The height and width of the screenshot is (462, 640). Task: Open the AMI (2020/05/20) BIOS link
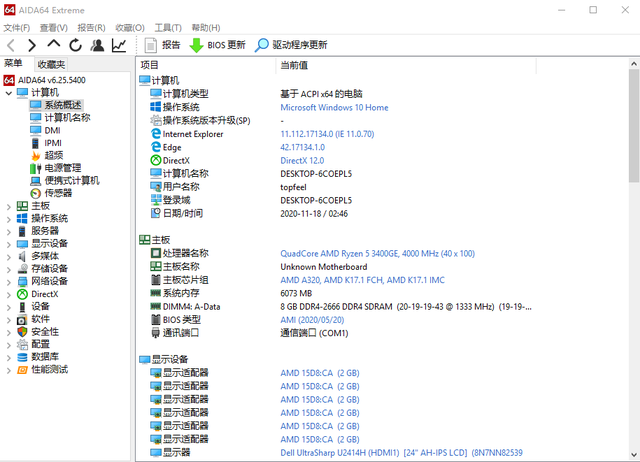coord(312,320)
